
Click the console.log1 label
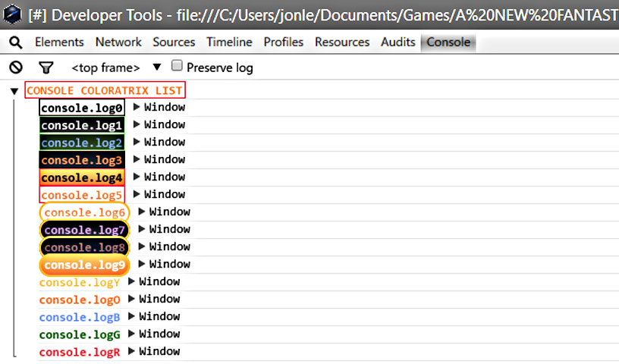82,125
